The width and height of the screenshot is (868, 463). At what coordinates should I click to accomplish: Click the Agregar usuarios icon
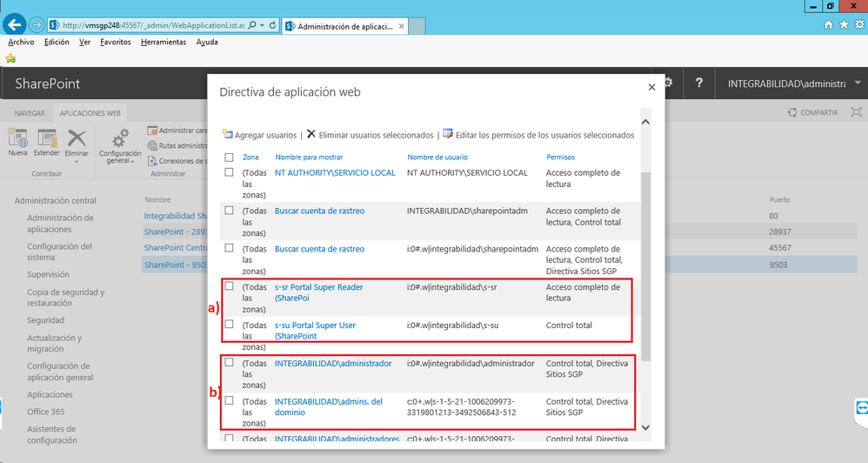pyautogui.click(x=228, y=134)
